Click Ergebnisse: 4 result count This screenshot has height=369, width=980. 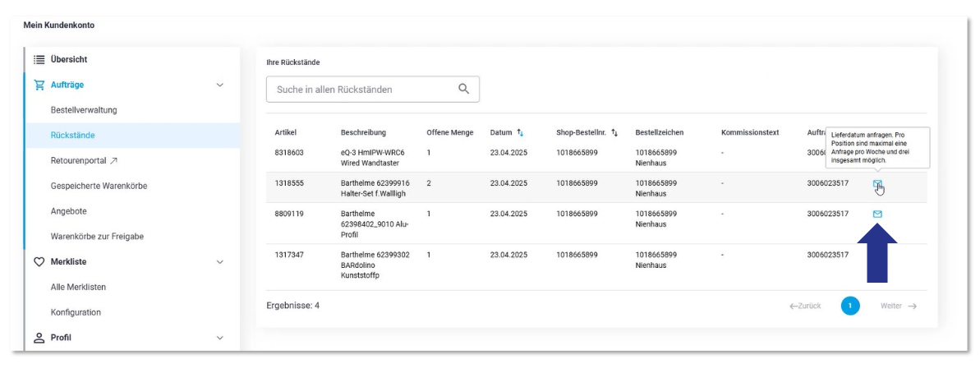click(x=293, y=306)
